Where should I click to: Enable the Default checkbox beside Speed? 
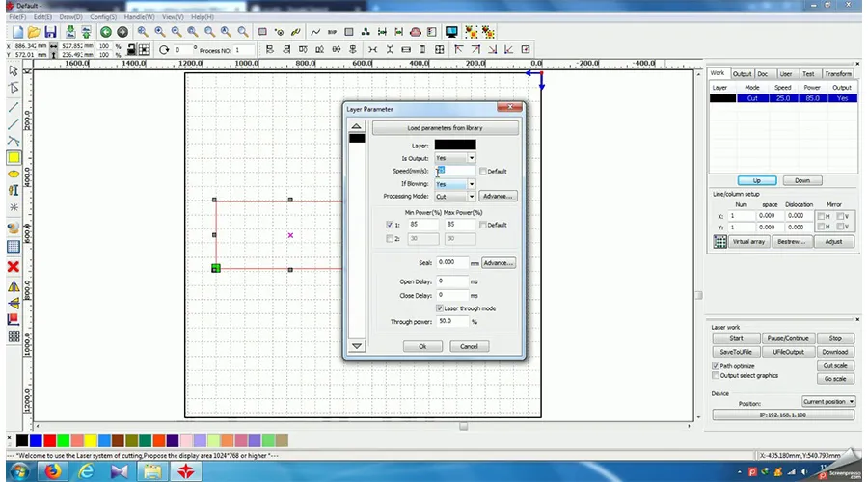pos(483,171)
